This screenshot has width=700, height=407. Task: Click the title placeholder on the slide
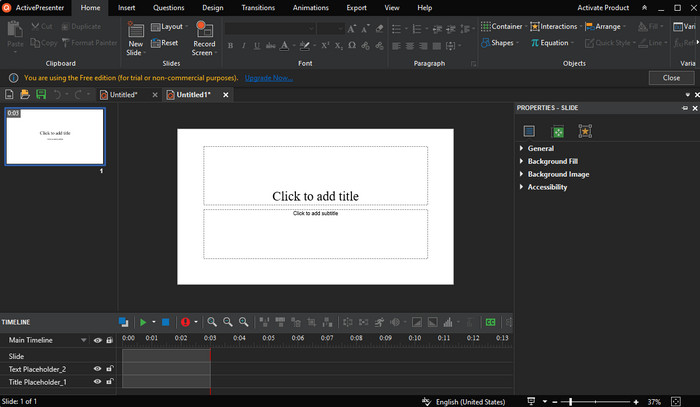click(x=316, y=175)
